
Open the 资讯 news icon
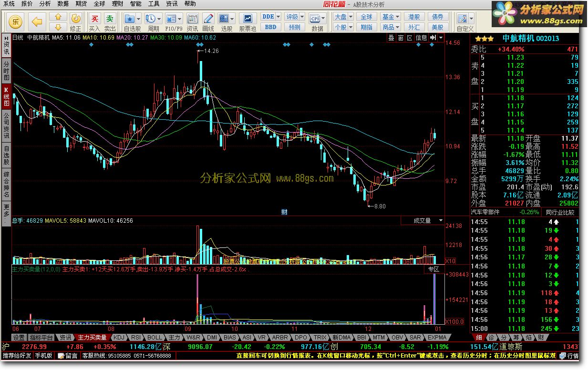click(192, 19)
